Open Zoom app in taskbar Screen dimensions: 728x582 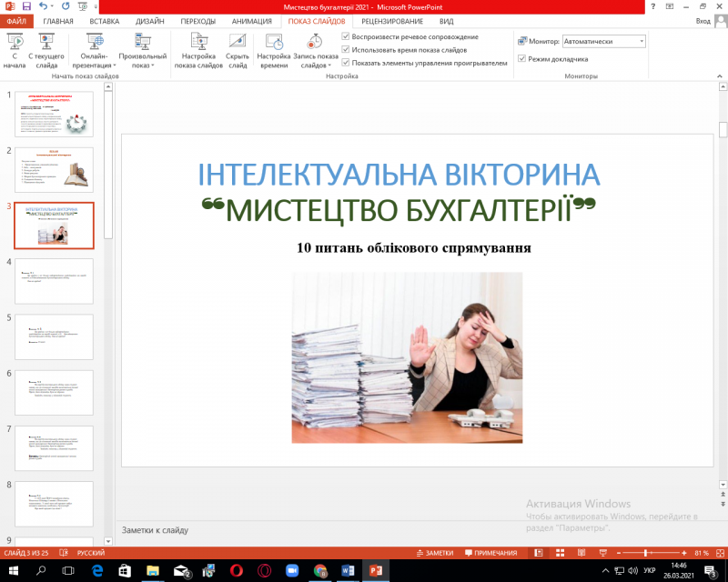coord(292,570)
